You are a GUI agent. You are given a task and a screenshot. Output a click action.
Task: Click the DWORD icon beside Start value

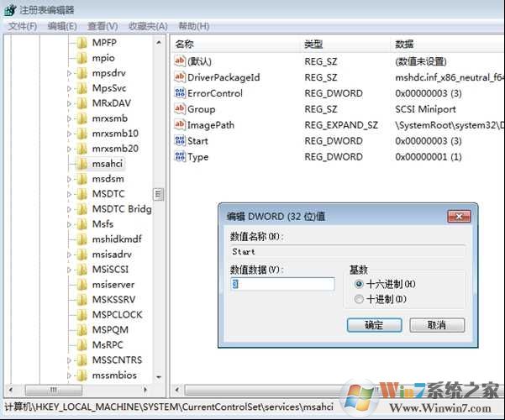coord(180,140)
